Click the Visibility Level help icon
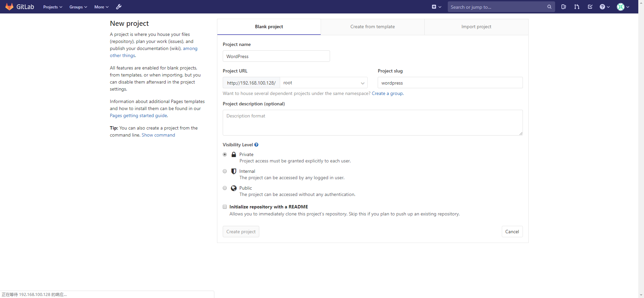Image resolution: width=644 pixels, height=298 pixels. [256, 145]
